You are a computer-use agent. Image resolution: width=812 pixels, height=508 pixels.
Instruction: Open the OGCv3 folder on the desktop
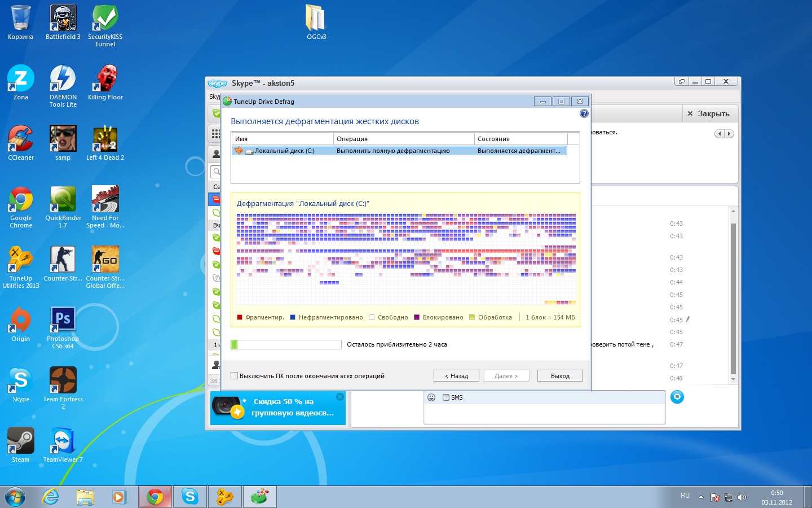[316, 23]
